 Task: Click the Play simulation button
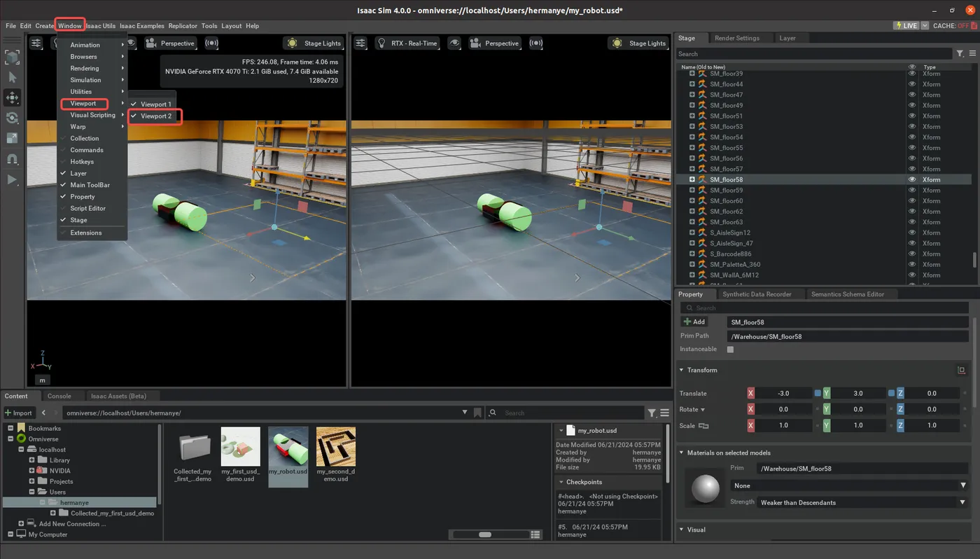12,179
